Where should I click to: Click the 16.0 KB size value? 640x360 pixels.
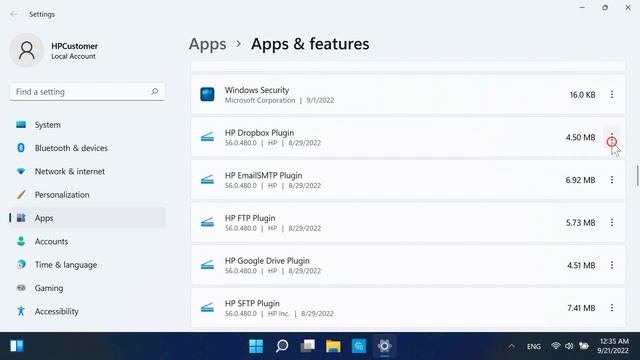[x=582, y=95]
